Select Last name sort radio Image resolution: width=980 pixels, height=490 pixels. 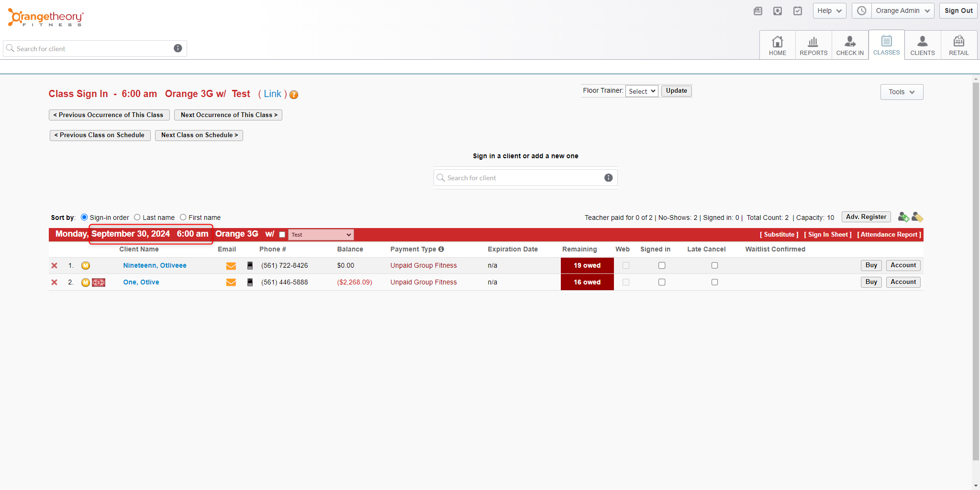coord(137,217)
